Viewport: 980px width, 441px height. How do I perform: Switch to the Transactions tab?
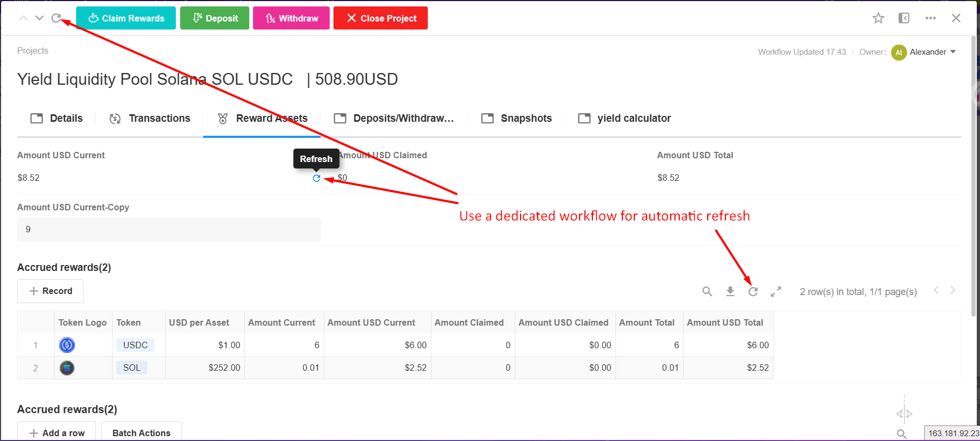pyautogui.click(x=150, y=119)
